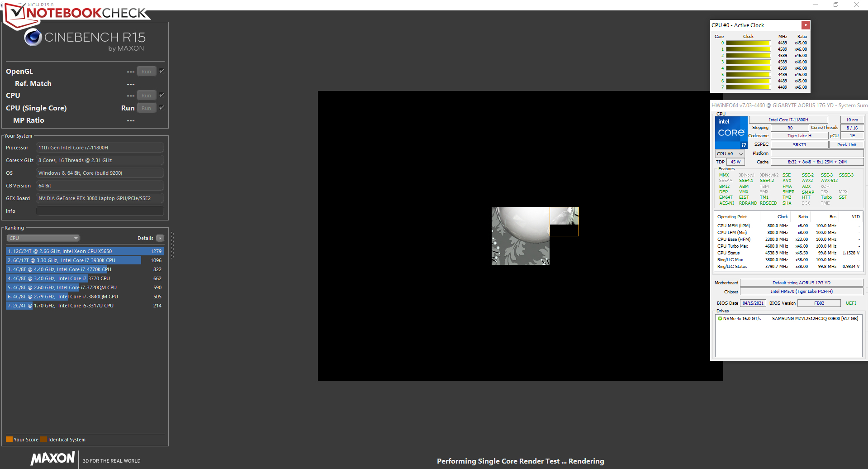This screenshot has width=868, height=469.
Task: Select the Core i7-3840QM ranking row
Action: [85, 297]
